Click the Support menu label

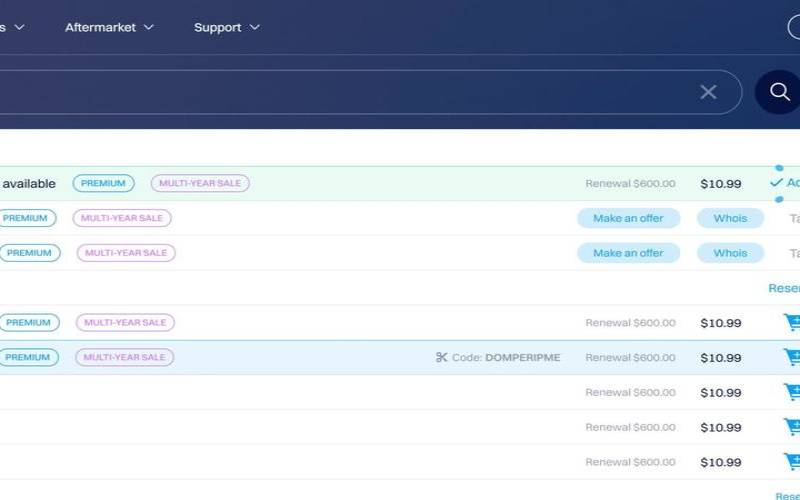pos(217,27)
